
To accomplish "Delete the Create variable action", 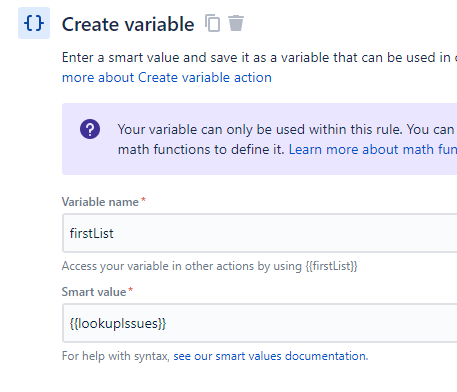I will click(236, 23).
